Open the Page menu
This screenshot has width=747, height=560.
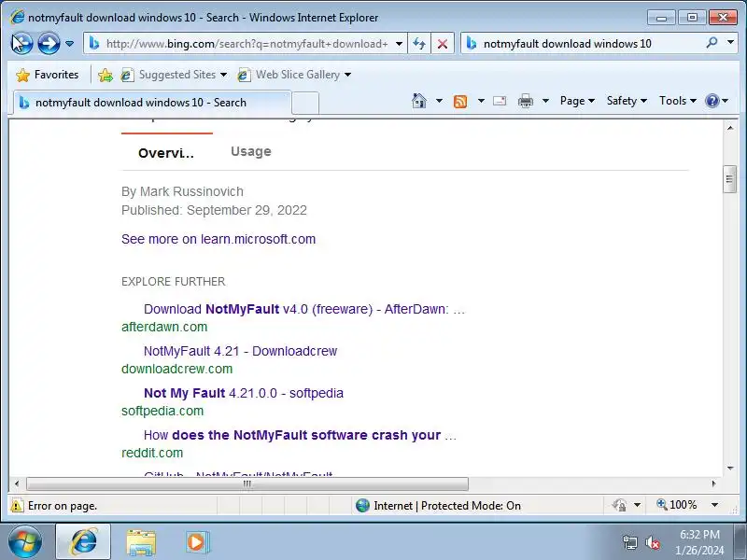[x=577, y=101]
